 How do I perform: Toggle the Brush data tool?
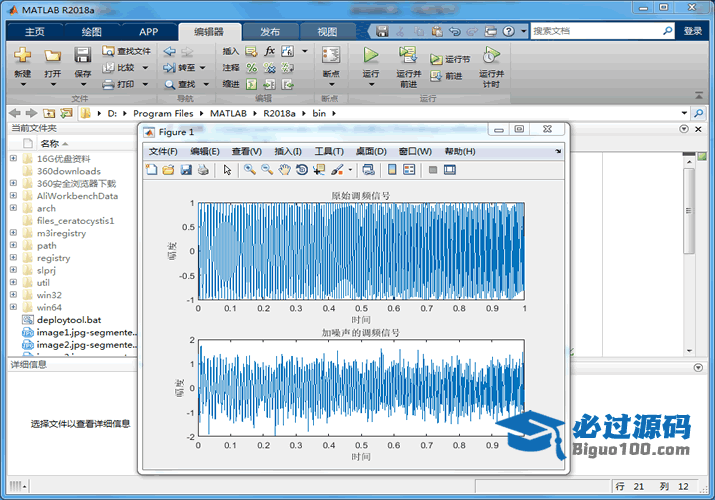pos(337,170)
